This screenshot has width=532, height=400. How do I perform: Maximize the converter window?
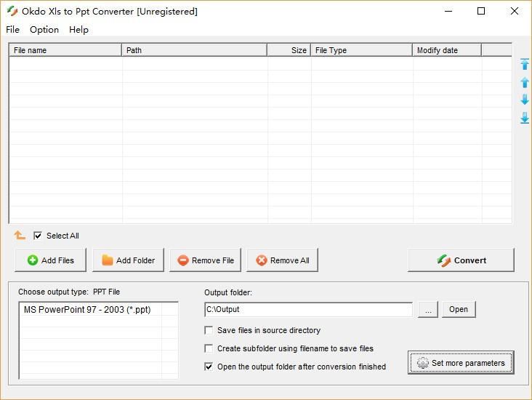pos(481,11)
